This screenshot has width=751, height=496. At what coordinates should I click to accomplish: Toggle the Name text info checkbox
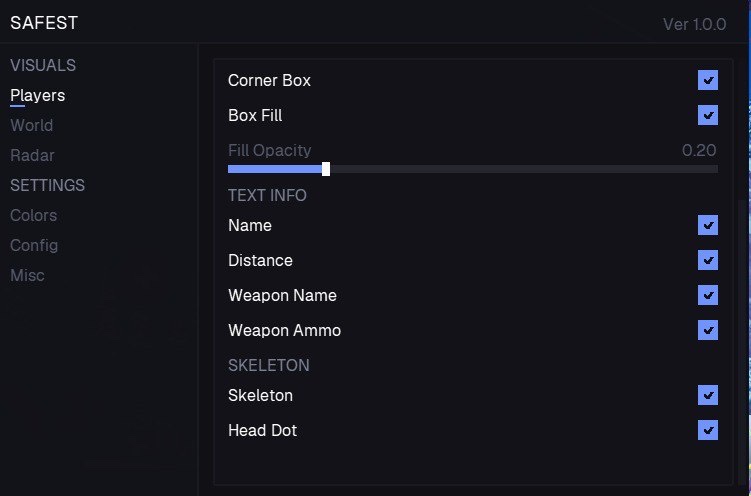tap(708, 226)
